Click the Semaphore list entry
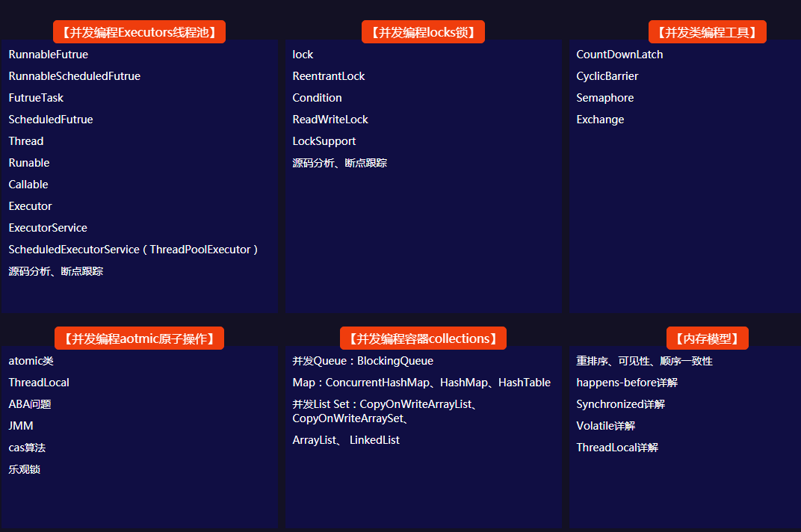 point(604,98)
